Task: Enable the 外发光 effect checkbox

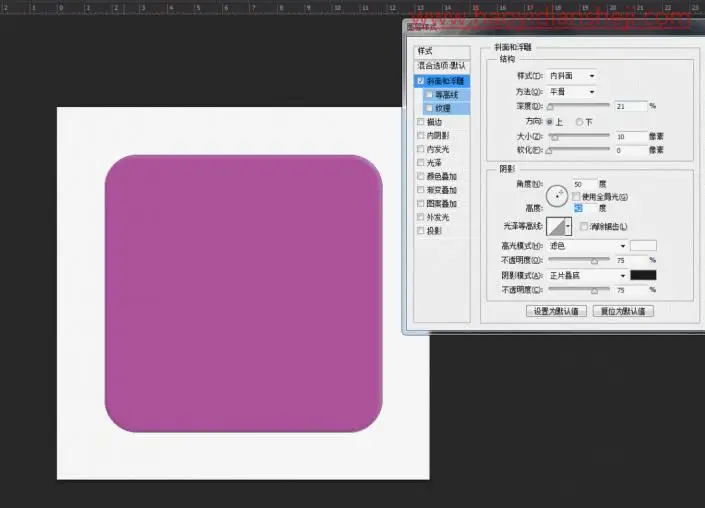Action: tap(421, 217)
